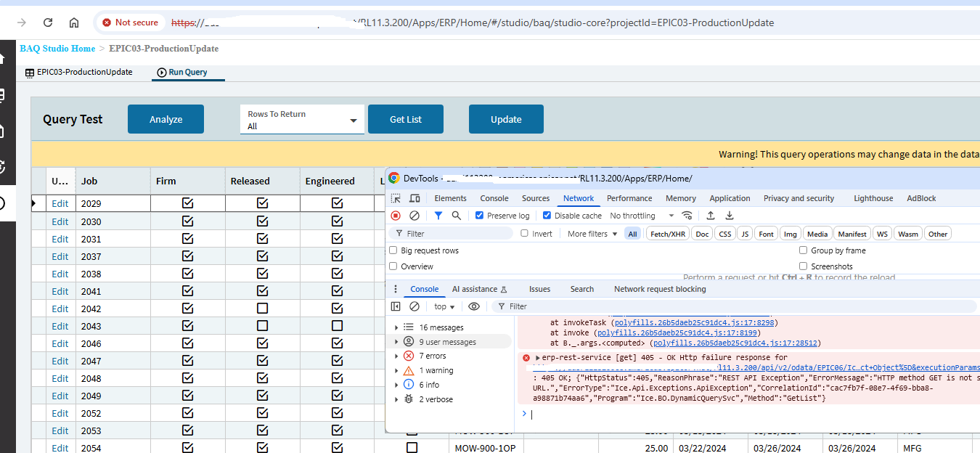Export HAR file download icon

730,216
